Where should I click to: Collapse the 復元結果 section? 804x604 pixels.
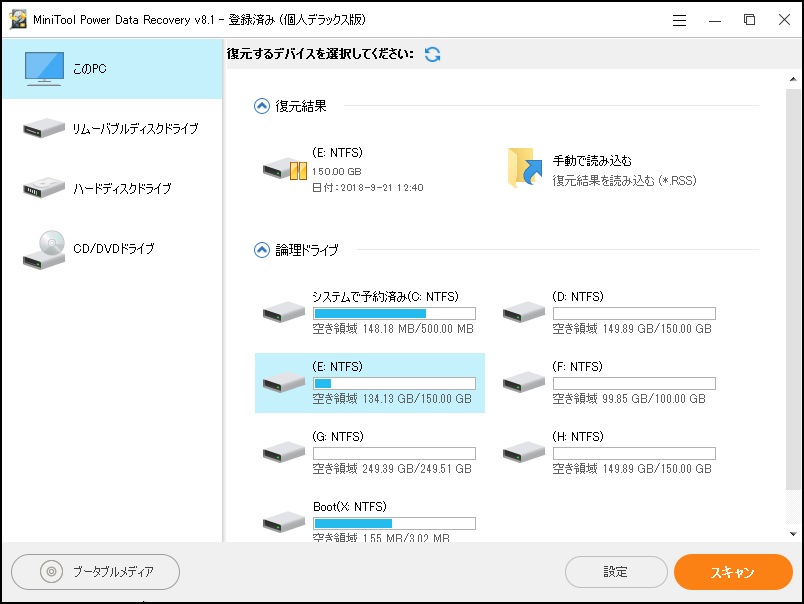tap(262, 107)
